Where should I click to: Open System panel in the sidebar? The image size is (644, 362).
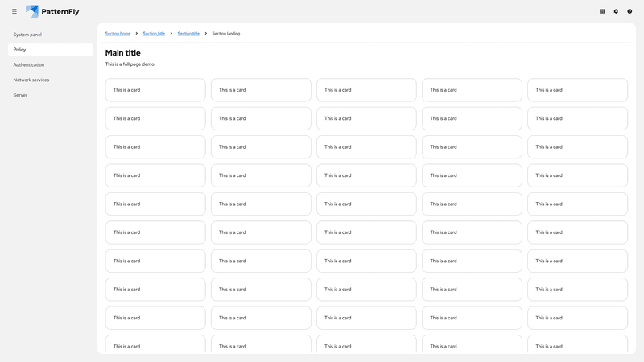tap(27, 35)
